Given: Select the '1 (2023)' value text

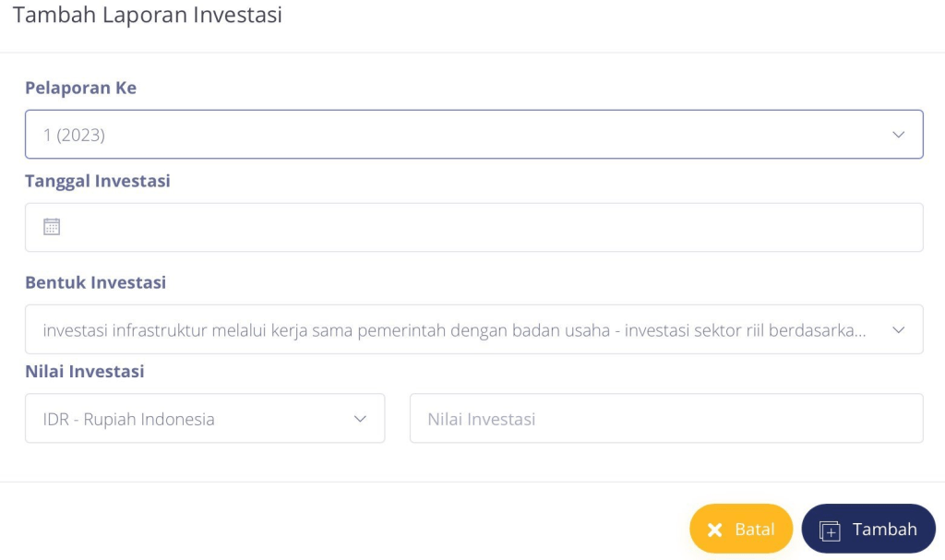Looking at the screenshot, I should coord(74,135).
